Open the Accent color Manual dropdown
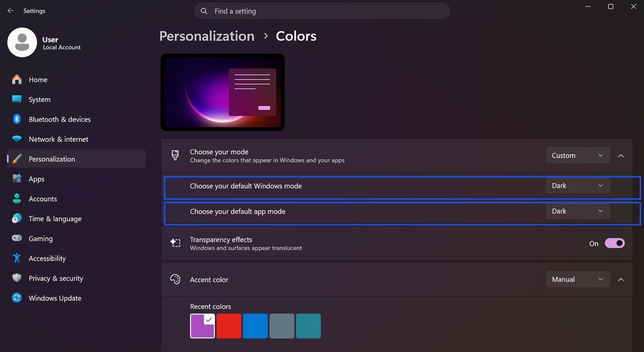 578,279
